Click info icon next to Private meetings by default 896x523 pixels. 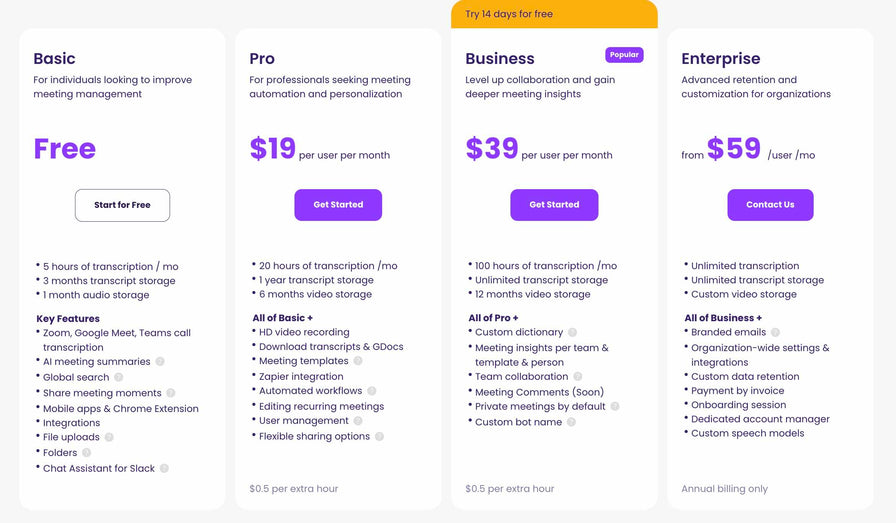point(615,406)
